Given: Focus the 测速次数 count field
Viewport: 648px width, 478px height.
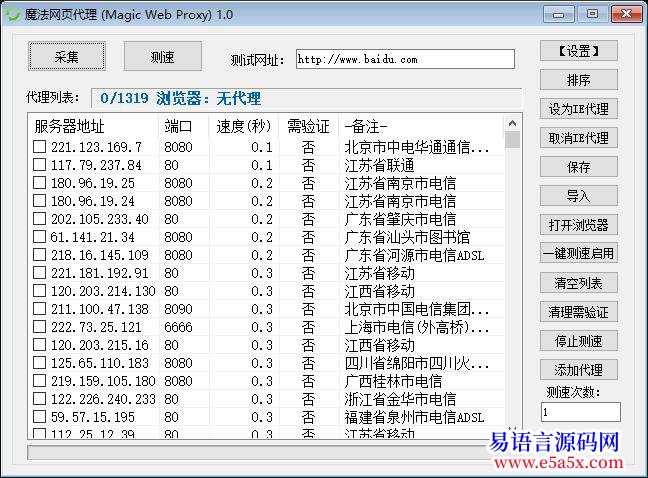Looking at the screenshot, I should coord(581,412).
